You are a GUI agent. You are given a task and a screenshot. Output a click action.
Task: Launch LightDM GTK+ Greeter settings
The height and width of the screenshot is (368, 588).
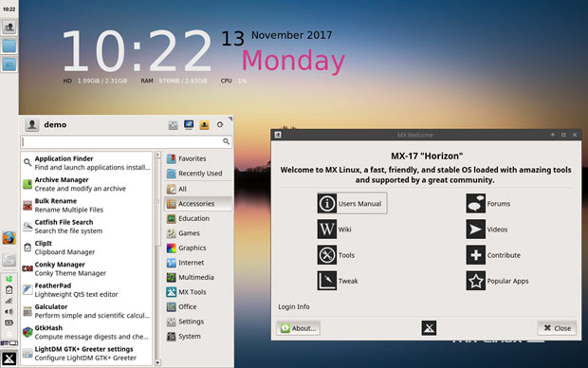point(86,353)
